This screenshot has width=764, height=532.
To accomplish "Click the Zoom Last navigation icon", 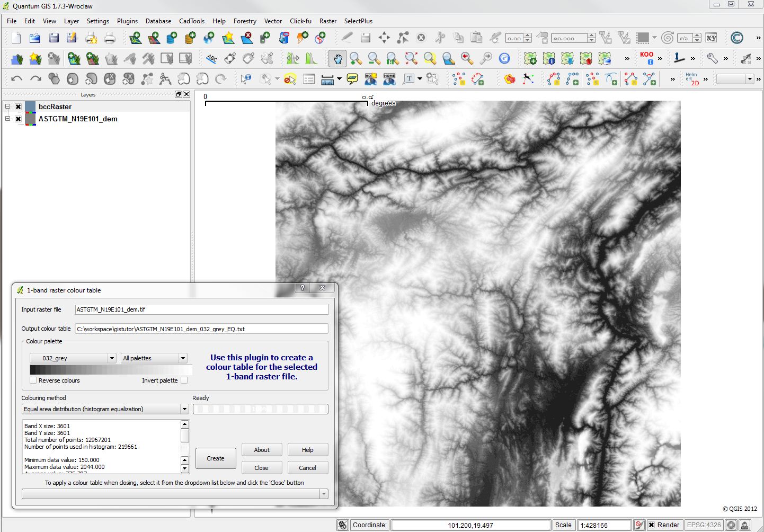I will pos(467,58).
